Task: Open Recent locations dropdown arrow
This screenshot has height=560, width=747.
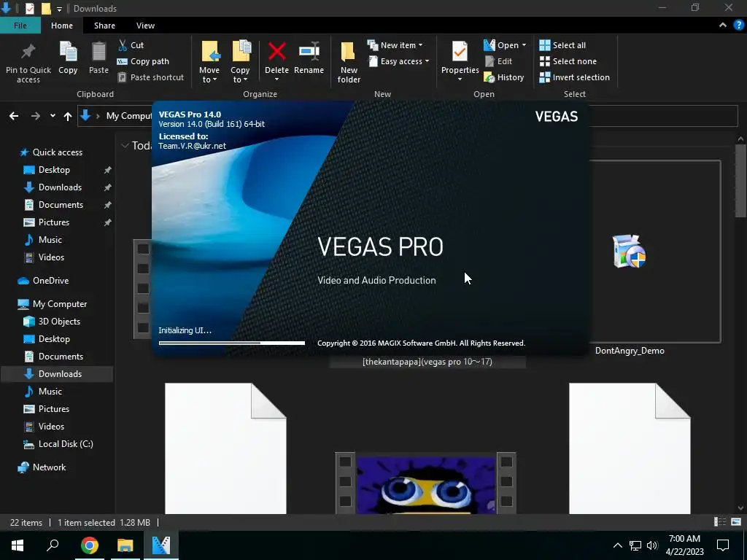Action: 53,116
